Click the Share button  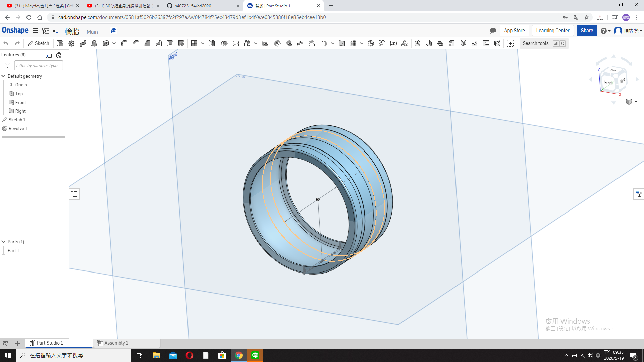point(587,31)
